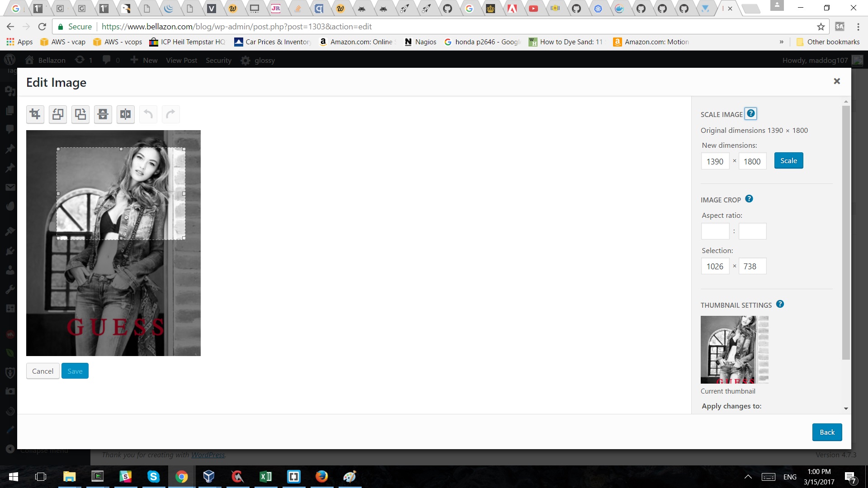Open Firefox from the taskbar
This screenshot has width=868, height=488.
[321, 476]
